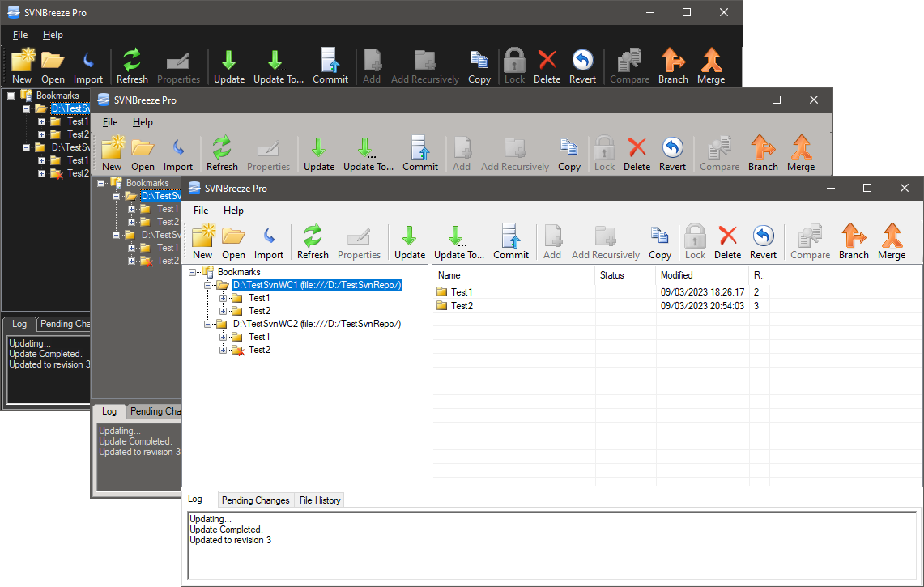Commit changes from front window toolbar
924x587 pixels.
[511, 242]
